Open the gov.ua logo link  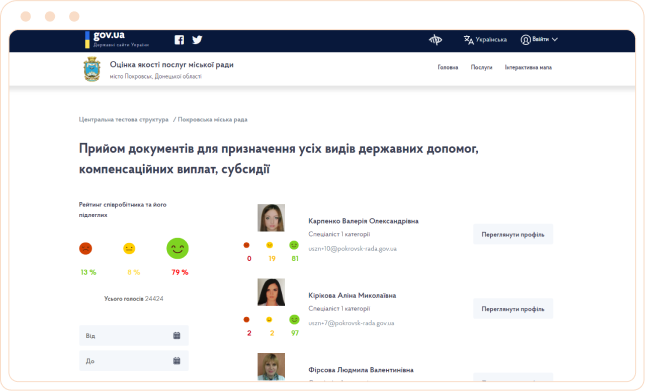click(117, 39)
